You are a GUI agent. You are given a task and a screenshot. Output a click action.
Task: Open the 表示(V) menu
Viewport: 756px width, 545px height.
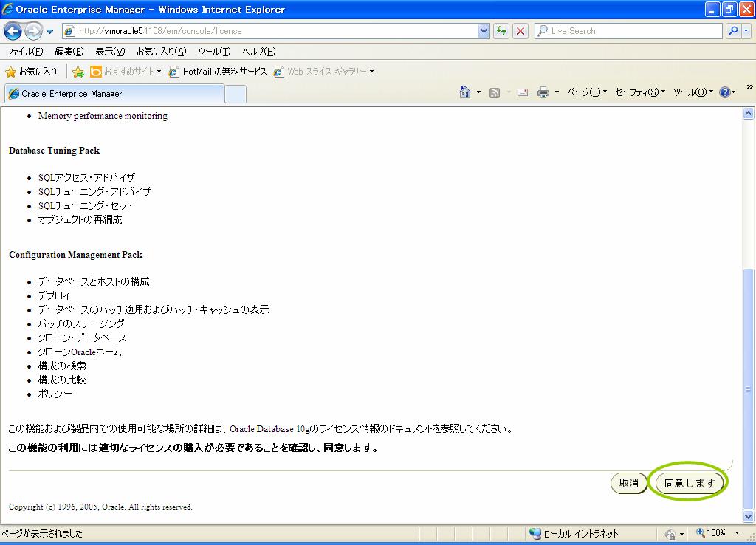110,52
